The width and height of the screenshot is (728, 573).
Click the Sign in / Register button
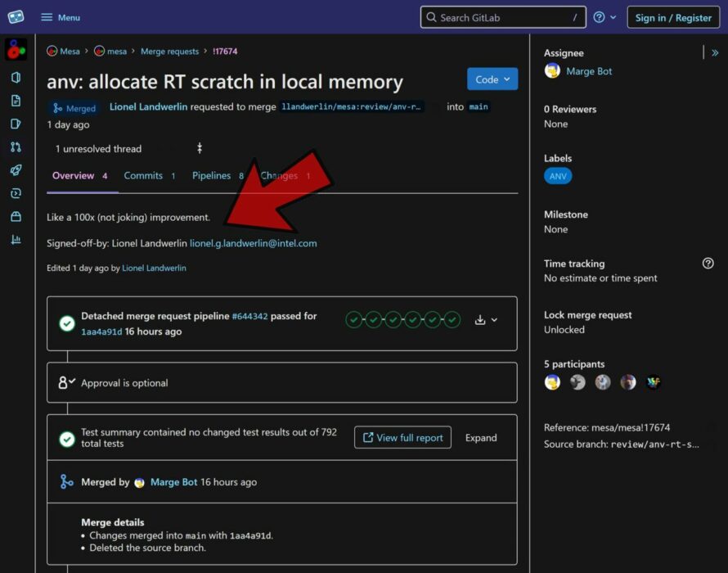pyautogui.click(x=672, y=16)
